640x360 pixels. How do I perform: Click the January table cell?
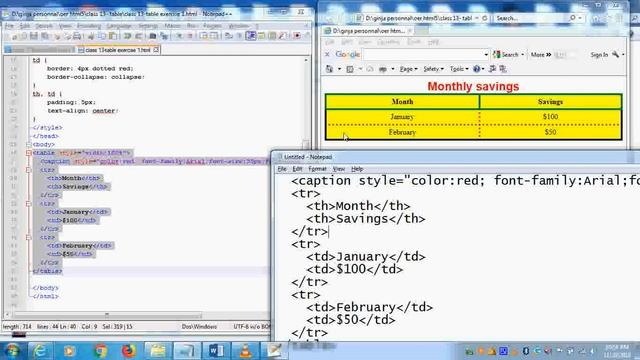(402, 117)
